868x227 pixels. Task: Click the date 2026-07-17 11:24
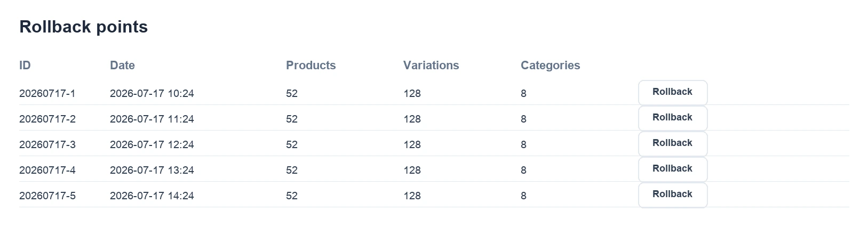152,119
